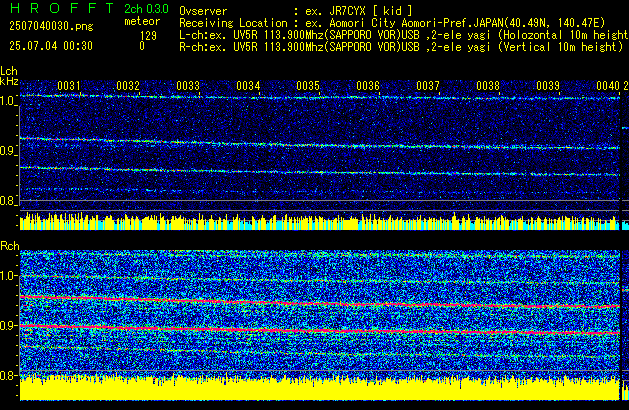Screen dimensions: 629x410
Task: Click time marker 0034
Action: coord(248,86)
